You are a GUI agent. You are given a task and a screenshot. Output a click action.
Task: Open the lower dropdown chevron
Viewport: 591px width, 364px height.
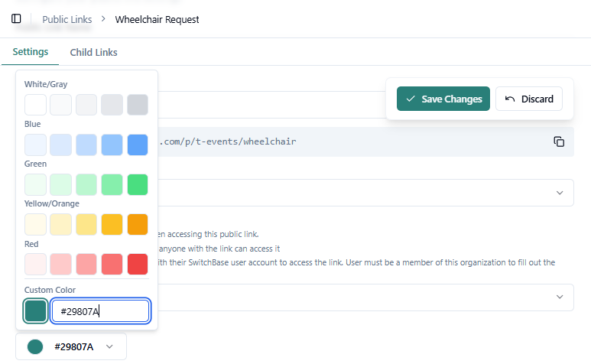click(560, 297)
